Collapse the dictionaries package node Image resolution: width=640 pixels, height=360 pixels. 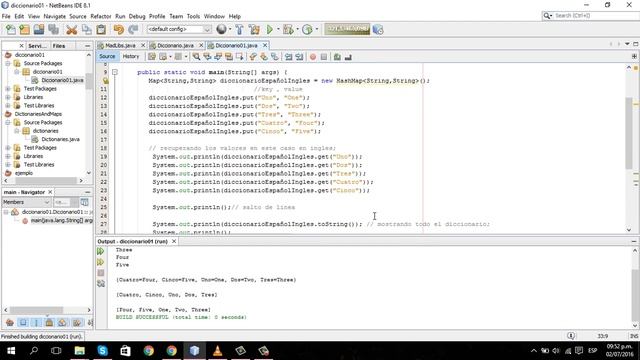tap(17, 131)
